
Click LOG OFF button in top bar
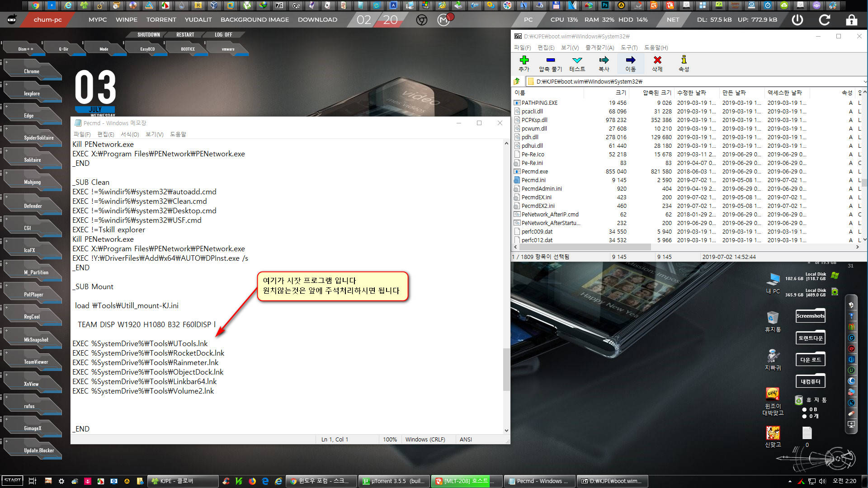pos(224,34)
